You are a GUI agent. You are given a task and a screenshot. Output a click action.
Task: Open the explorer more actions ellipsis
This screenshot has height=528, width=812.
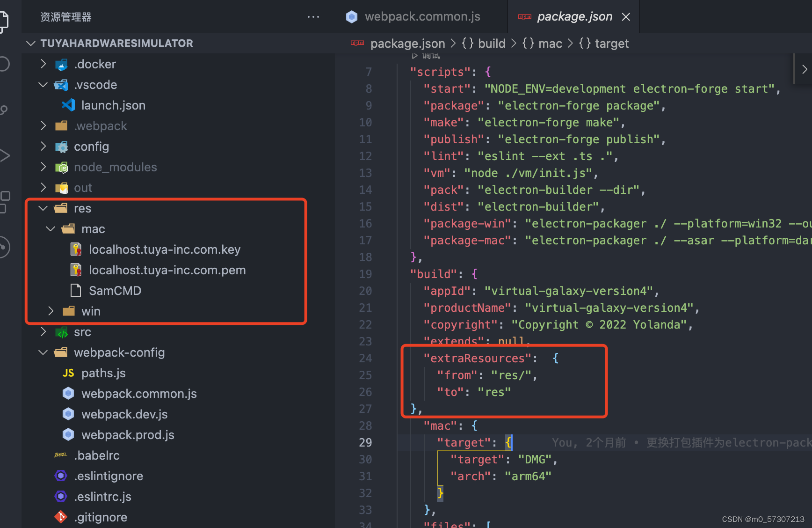point(313,17)
